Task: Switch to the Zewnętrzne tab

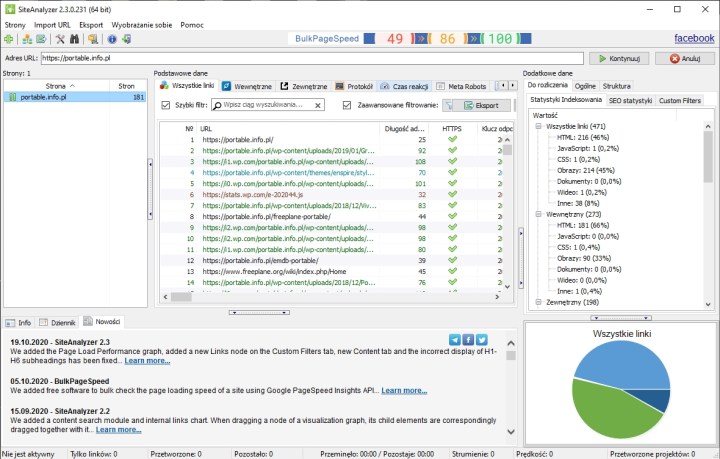Action: point(304,86)
